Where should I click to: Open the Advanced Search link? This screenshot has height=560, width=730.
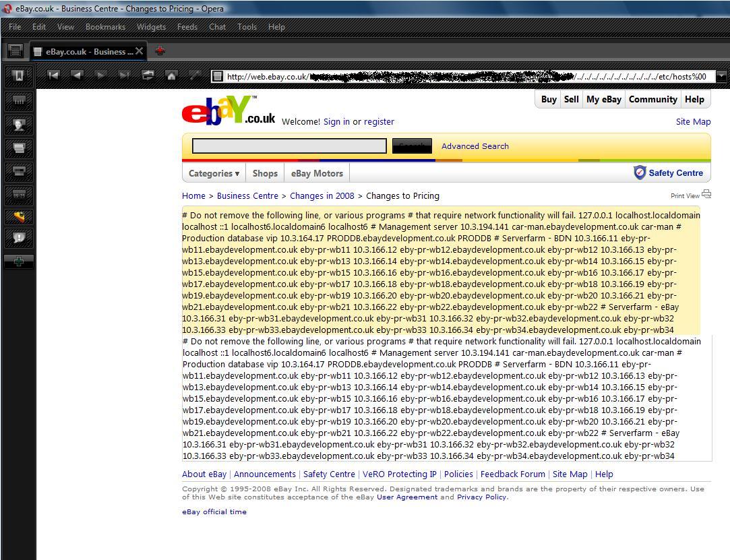pos(475,146)
